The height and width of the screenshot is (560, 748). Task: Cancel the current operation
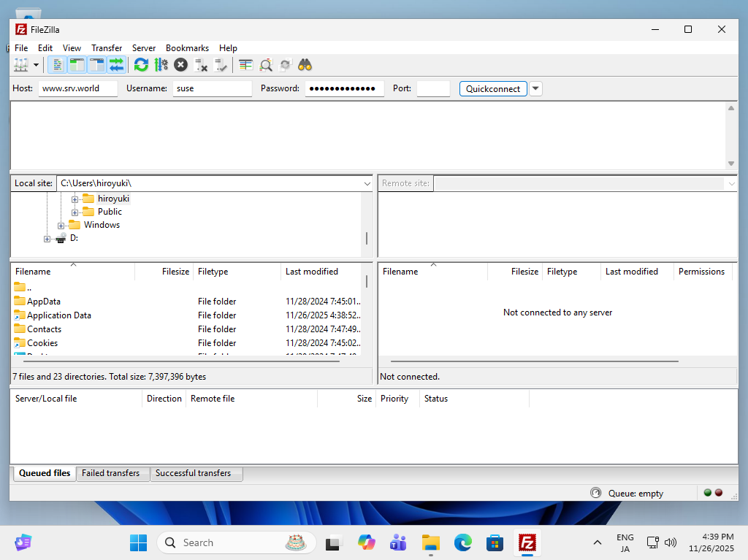[180, 65]
